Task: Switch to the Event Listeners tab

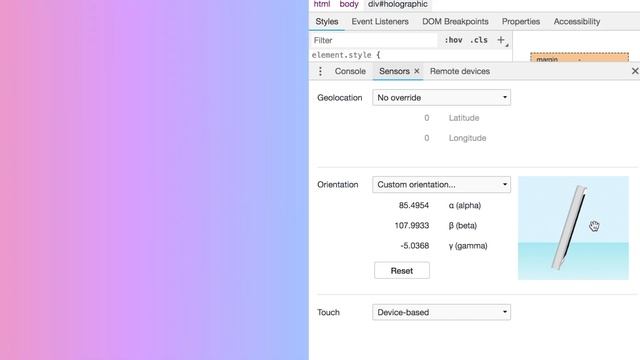Action: [x=380, y=22]
